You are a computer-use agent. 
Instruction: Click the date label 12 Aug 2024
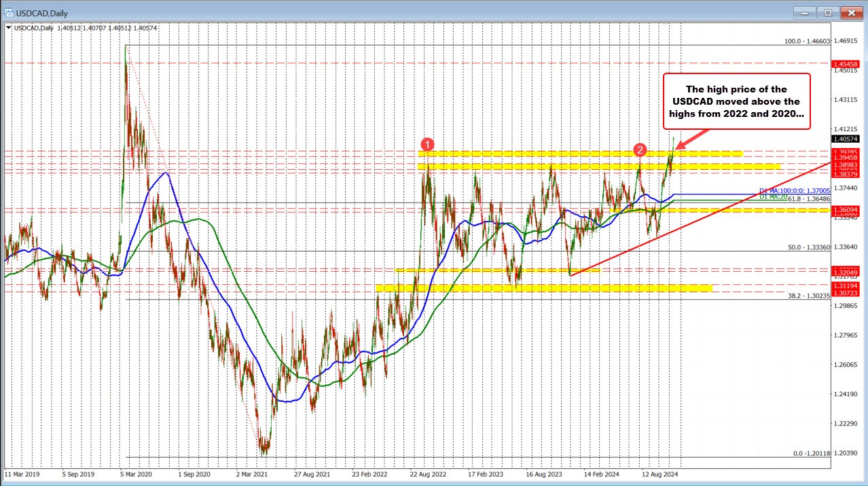[x=661, y=473]
